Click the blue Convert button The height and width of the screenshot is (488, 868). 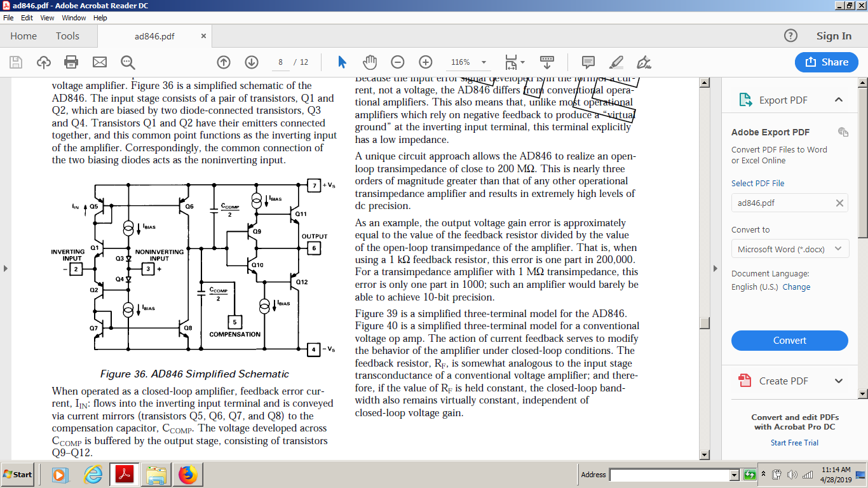coord(790,341)
